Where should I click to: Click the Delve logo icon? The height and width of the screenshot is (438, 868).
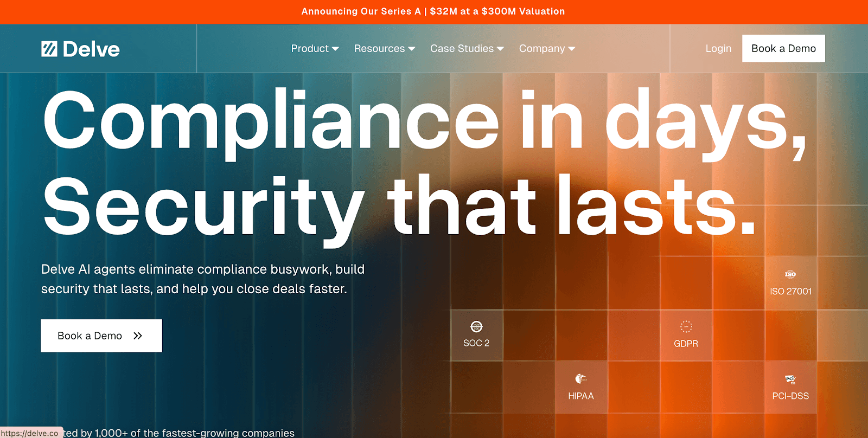click(x=49, y=49)
